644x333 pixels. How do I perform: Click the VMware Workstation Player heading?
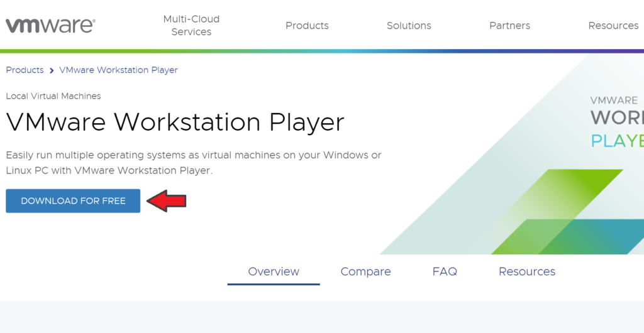pos(175,123)
